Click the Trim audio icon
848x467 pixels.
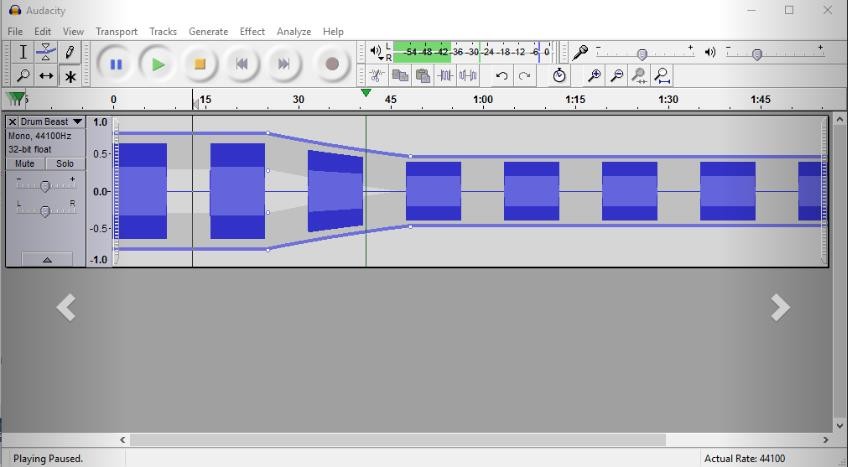pyautogui.click(x=445, y=76)
